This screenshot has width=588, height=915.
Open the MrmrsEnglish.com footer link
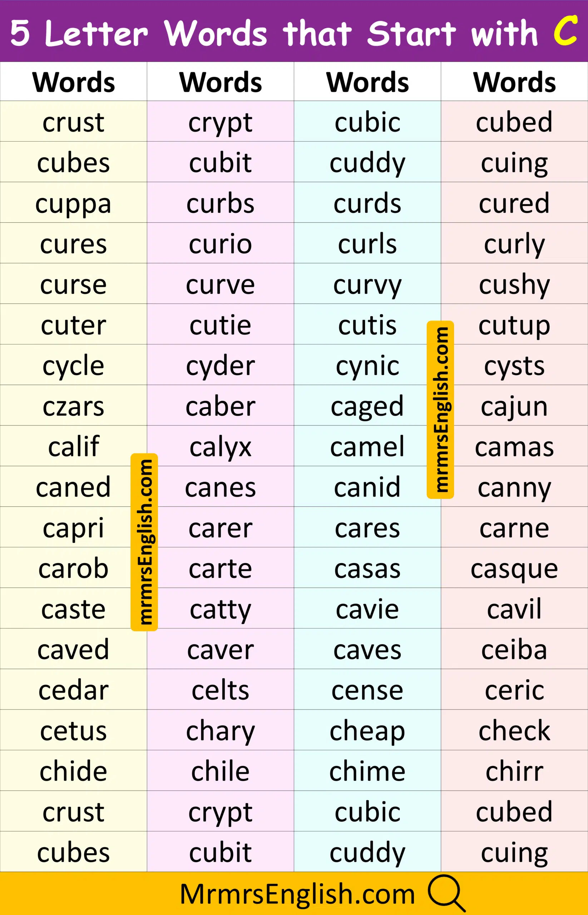[x=297, y=894]
